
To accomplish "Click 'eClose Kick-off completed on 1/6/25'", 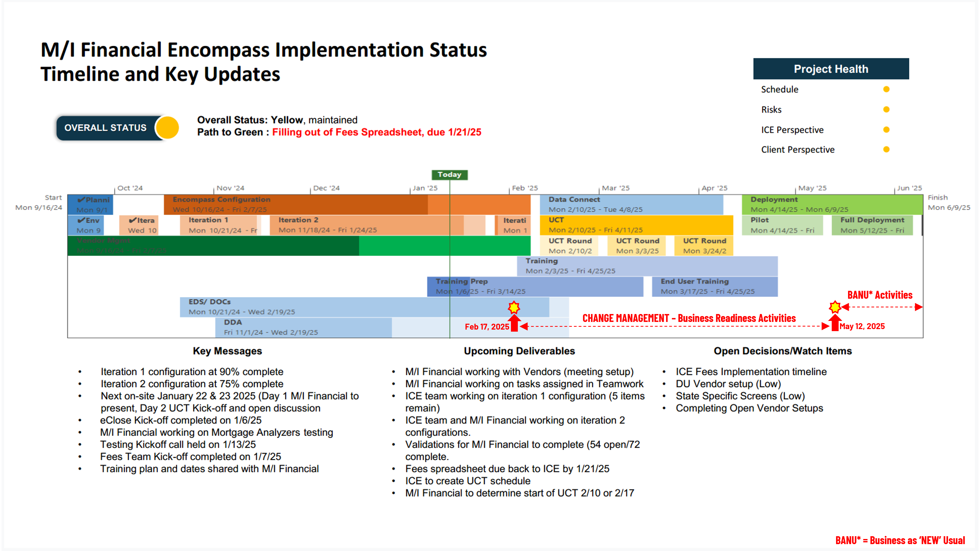I will [181, 420].
